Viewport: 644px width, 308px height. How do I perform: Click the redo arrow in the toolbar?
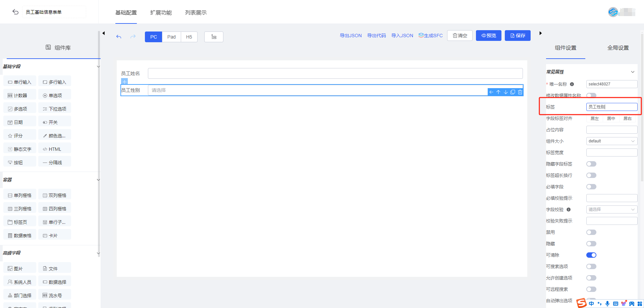point(133,37)
